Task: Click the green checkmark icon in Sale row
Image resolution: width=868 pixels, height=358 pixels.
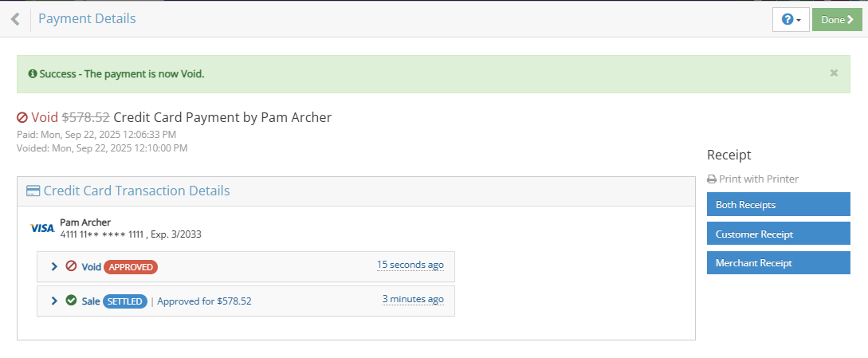Action: [x=71, y=301]
